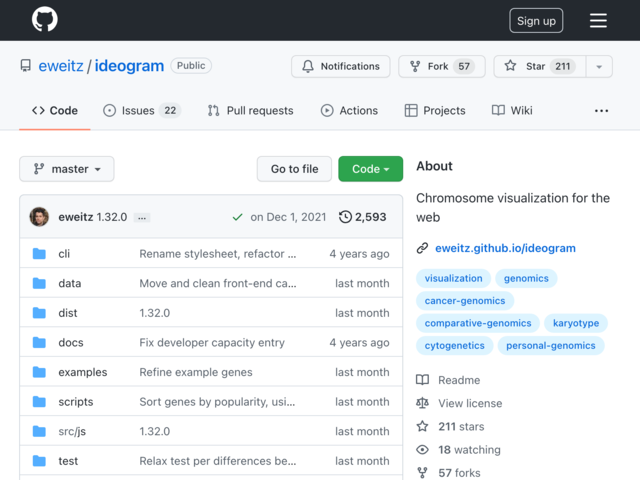640x480 pixels.
Task: Open the Readme link
Action: tap(448, 380)
